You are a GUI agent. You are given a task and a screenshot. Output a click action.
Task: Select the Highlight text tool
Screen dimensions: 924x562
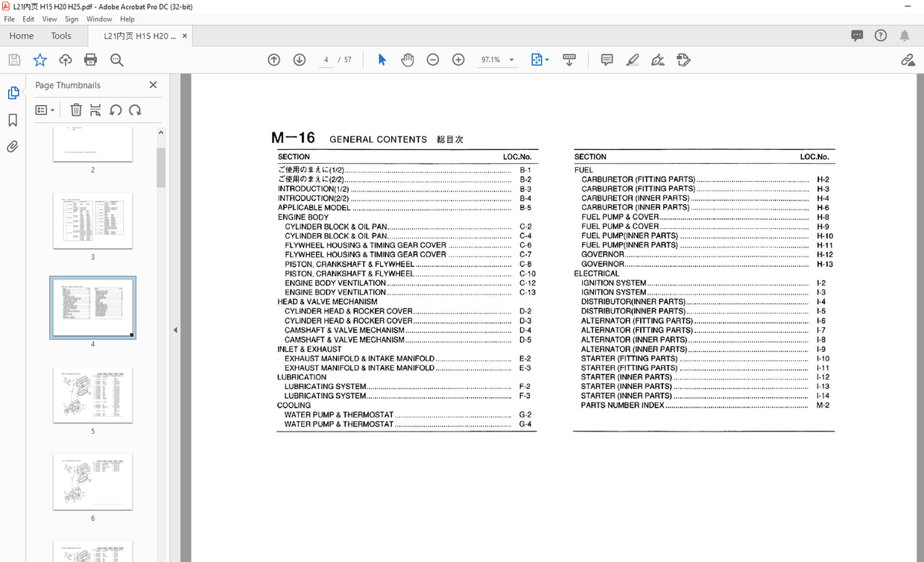pyautogui.click(x=633, y=60)
